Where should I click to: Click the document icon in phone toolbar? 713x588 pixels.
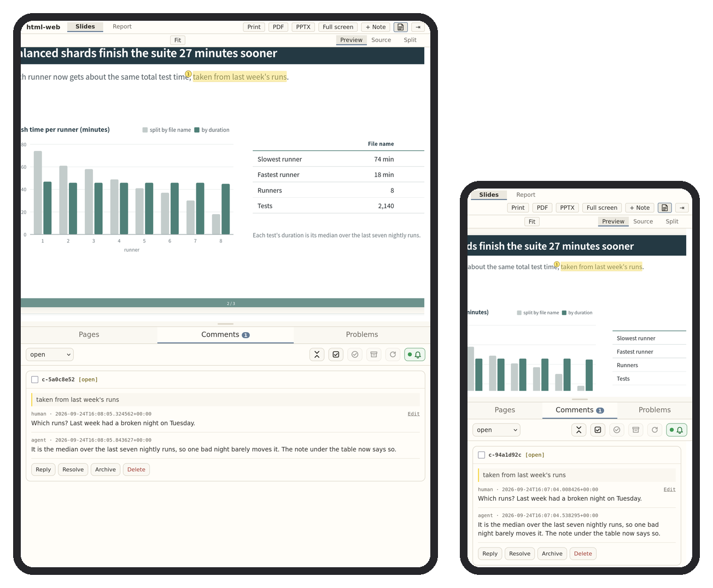[664, 208]
